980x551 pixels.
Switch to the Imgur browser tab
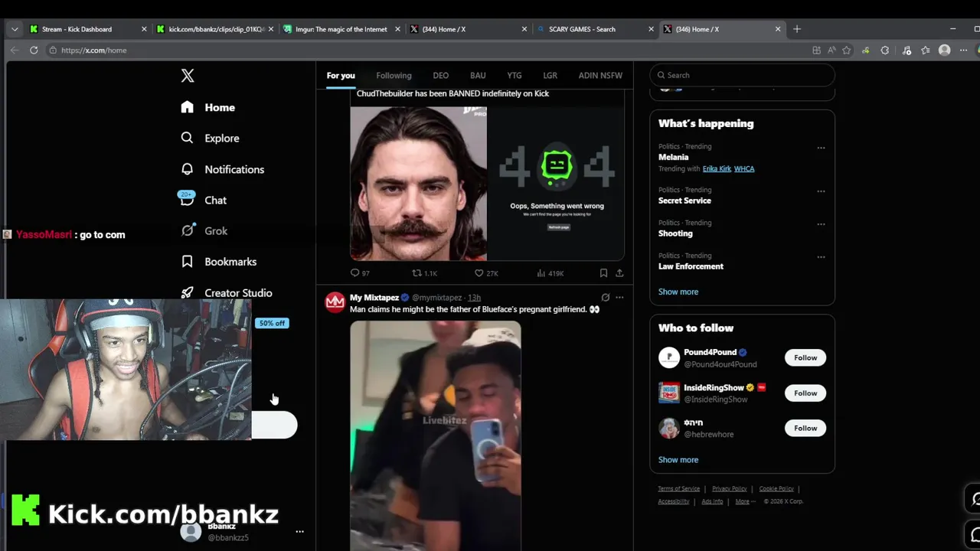(341, 29)
